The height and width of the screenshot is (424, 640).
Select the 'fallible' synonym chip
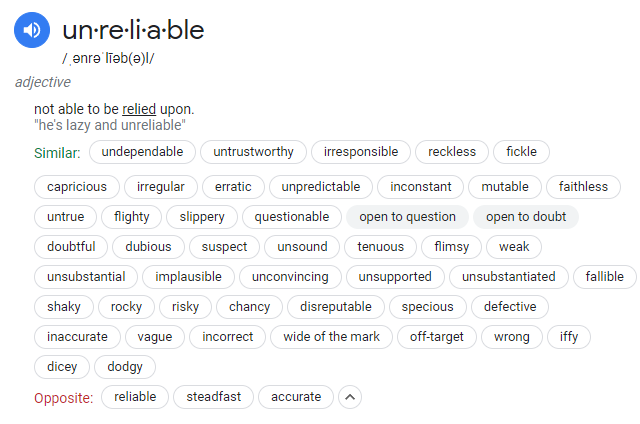pos(605,277)
